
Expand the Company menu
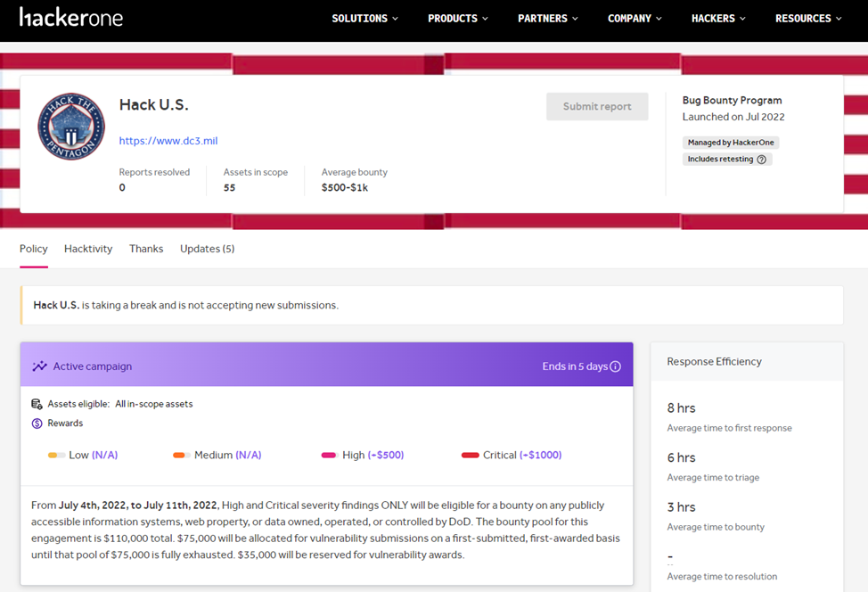(635, 18)
